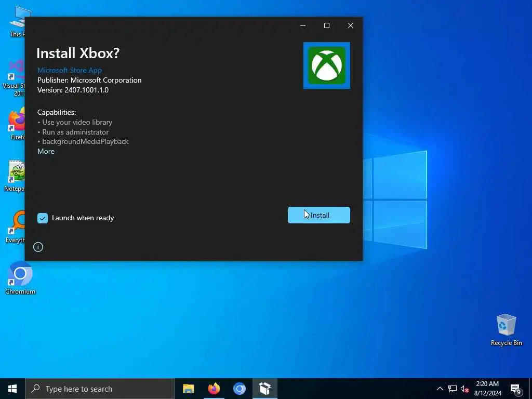Click the Xbox app logo
Viewport: 532px width, 399px height.
327,65
